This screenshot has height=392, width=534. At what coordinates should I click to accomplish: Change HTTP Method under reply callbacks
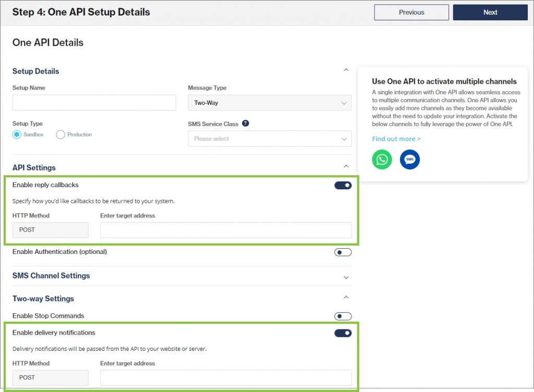pyautogui.click(x=50, y=230)
